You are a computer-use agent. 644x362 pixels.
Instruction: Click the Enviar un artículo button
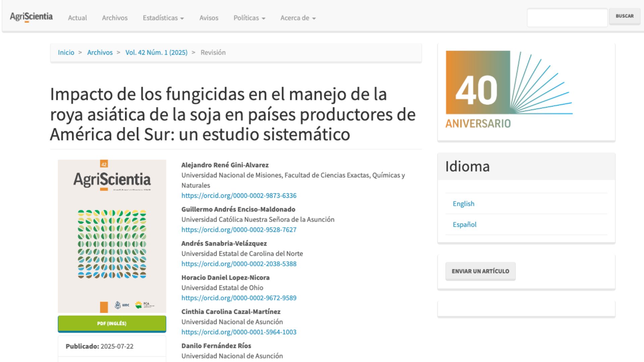pyautogui.click(x=480, y=271)
